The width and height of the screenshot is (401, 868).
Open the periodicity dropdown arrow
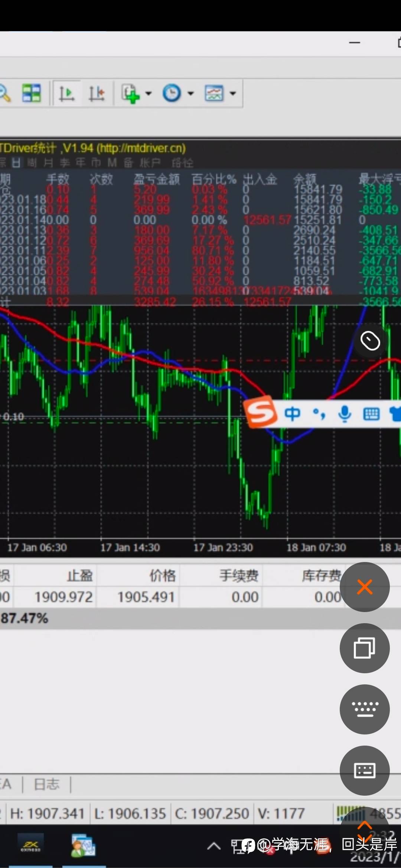click(x=190, y=93)
